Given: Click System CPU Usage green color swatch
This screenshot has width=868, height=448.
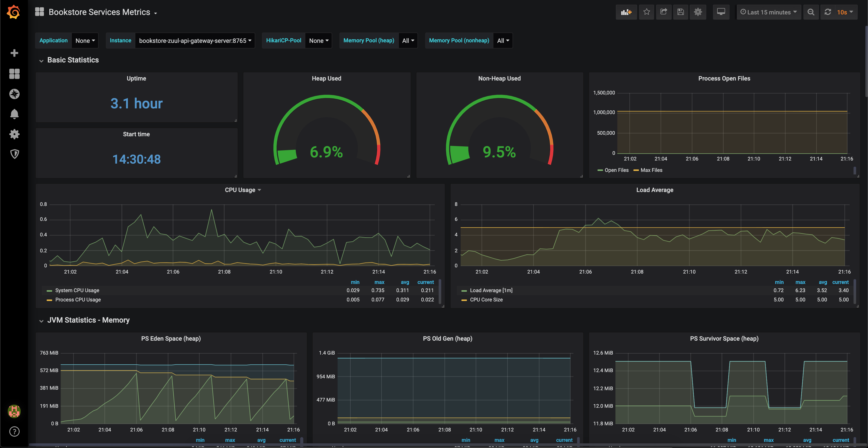Looking at the screenshot, I should (x=49, y=291).
